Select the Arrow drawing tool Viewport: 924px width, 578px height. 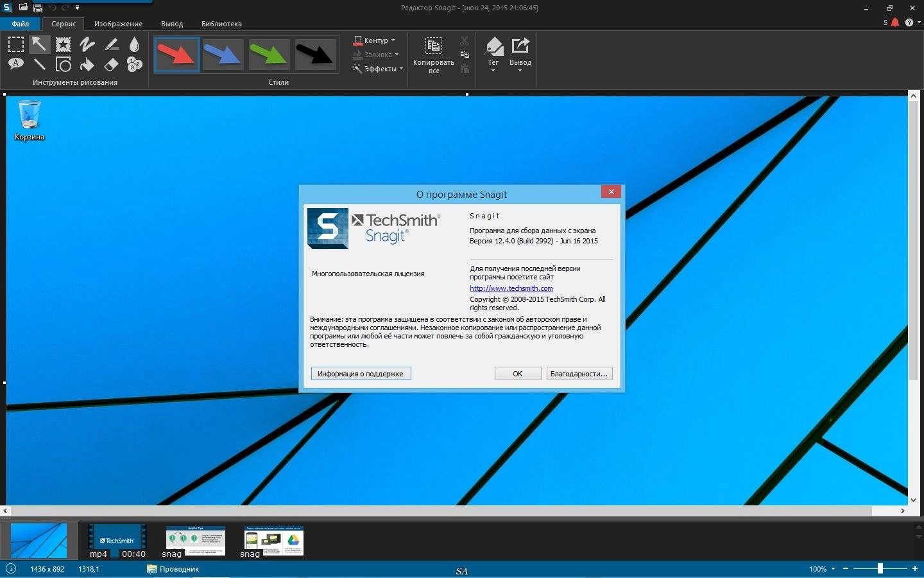click(39, 44)
